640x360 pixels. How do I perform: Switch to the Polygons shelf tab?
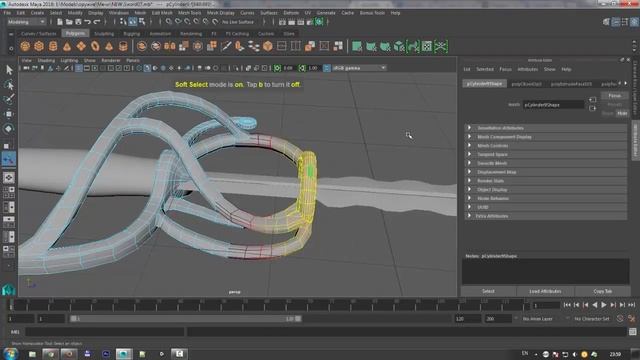(x=76, y=33)
